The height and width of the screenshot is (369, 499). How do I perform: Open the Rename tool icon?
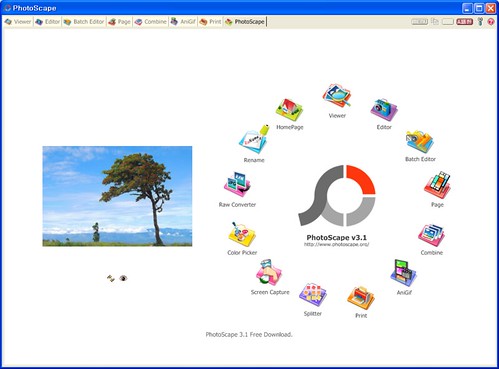coord(254,139)
